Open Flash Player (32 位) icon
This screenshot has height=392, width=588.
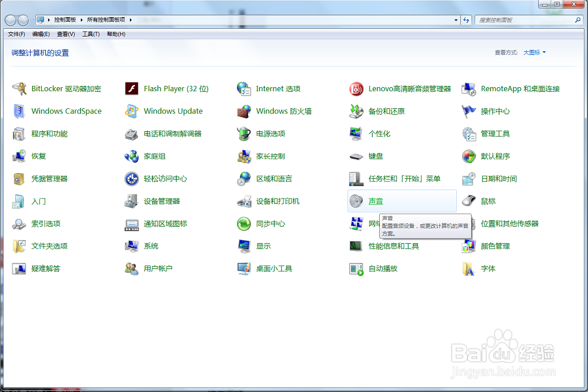[132, 89]
